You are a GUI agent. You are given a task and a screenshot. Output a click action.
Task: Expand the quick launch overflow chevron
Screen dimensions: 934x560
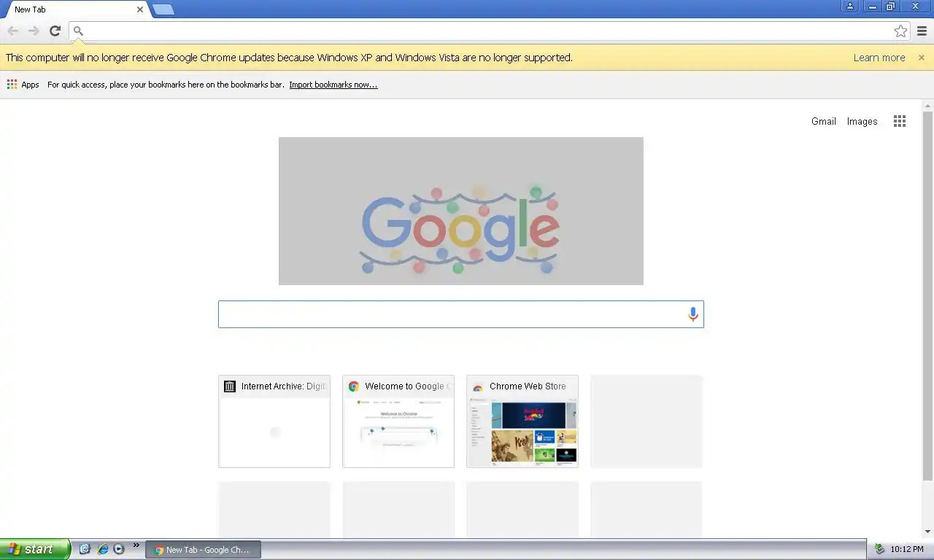(136, 545)
